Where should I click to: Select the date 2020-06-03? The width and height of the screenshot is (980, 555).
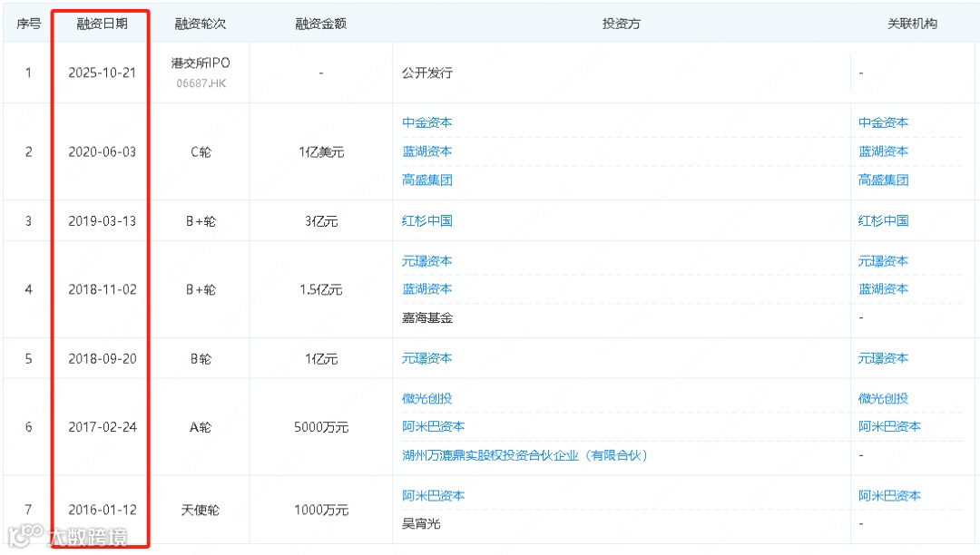click(102, 151)
